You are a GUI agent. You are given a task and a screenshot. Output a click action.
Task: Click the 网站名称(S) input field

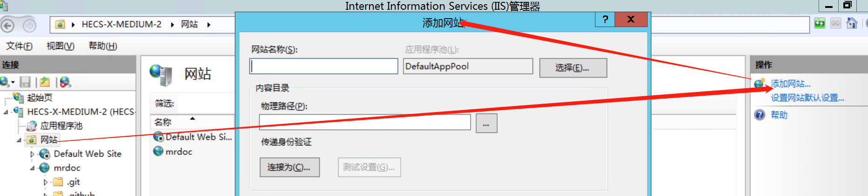point(324,66)
